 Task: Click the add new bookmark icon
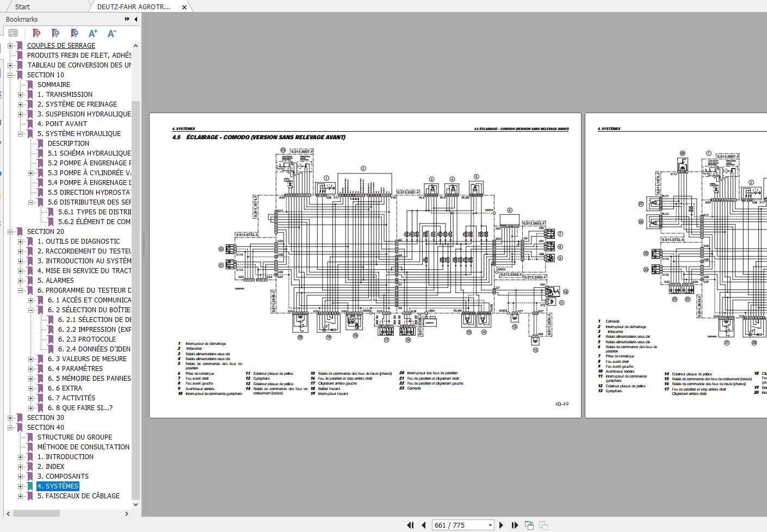pos(55,34)
